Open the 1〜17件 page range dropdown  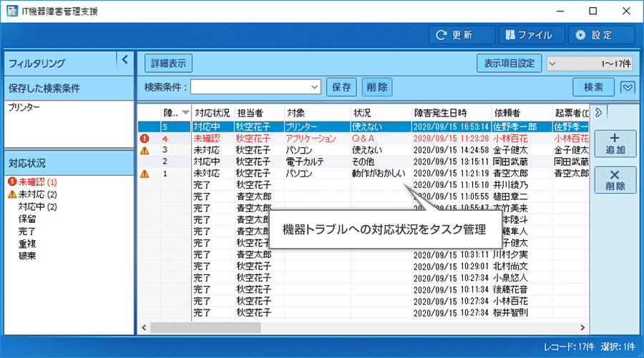(x=590, y=64)
